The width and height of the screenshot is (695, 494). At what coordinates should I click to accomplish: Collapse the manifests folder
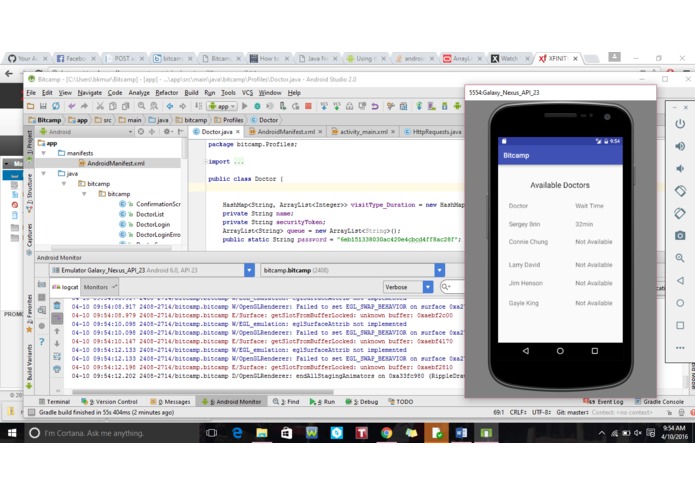click(44, 153)
